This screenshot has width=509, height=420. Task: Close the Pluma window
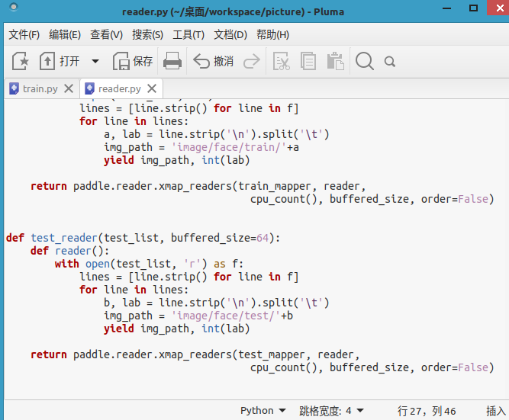(499, 8)
